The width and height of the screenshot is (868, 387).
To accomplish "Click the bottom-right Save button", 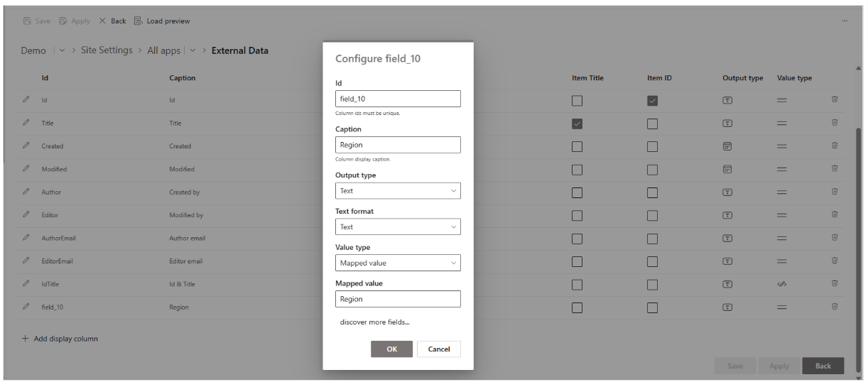I will 735,366.
